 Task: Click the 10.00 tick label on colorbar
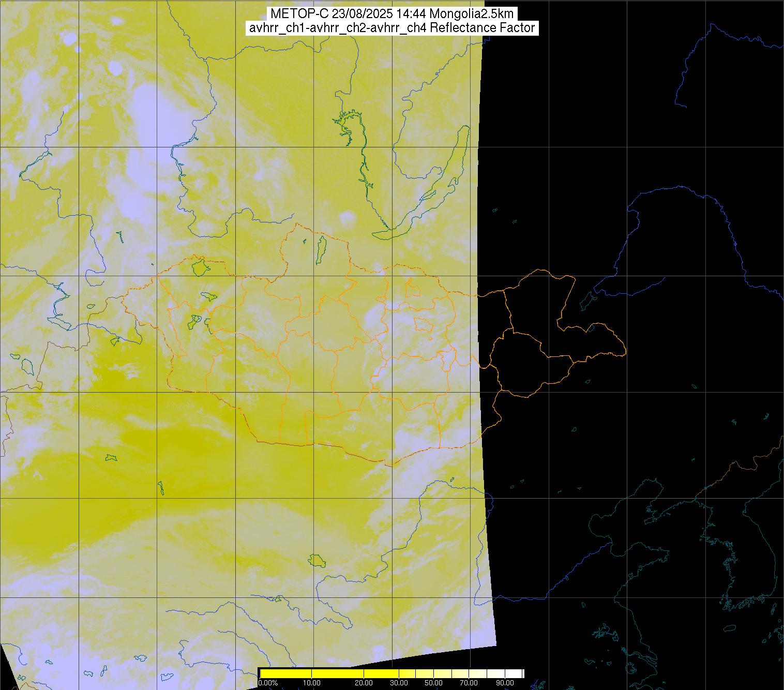coord(312,683)
